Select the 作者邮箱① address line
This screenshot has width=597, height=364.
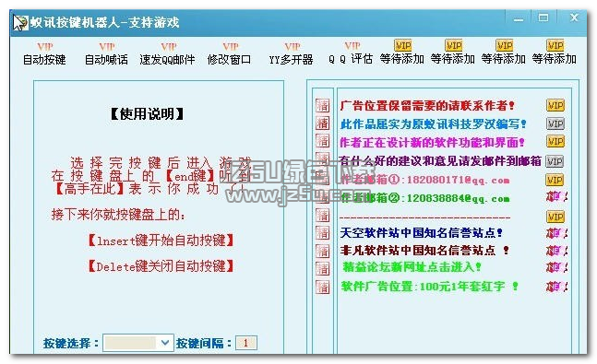[x=424, y=180]
